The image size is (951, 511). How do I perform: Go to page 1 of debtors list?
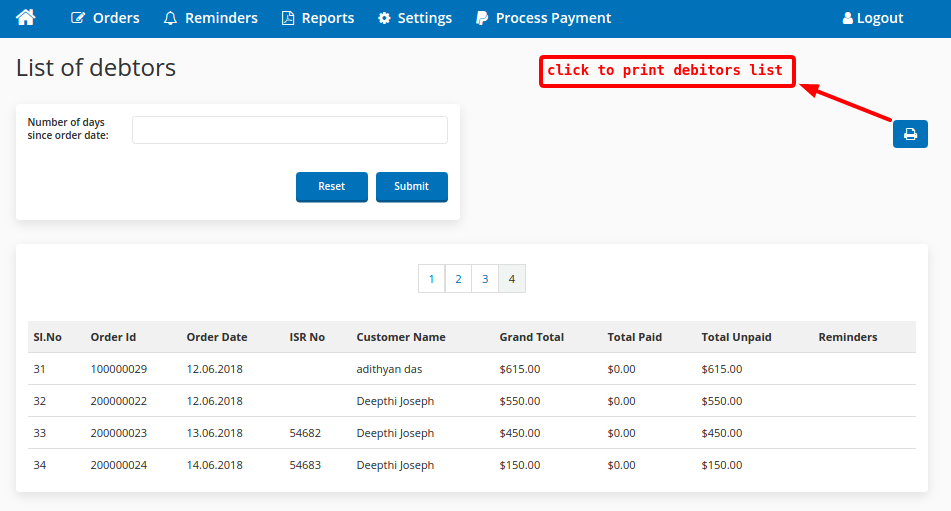point(432,279)
